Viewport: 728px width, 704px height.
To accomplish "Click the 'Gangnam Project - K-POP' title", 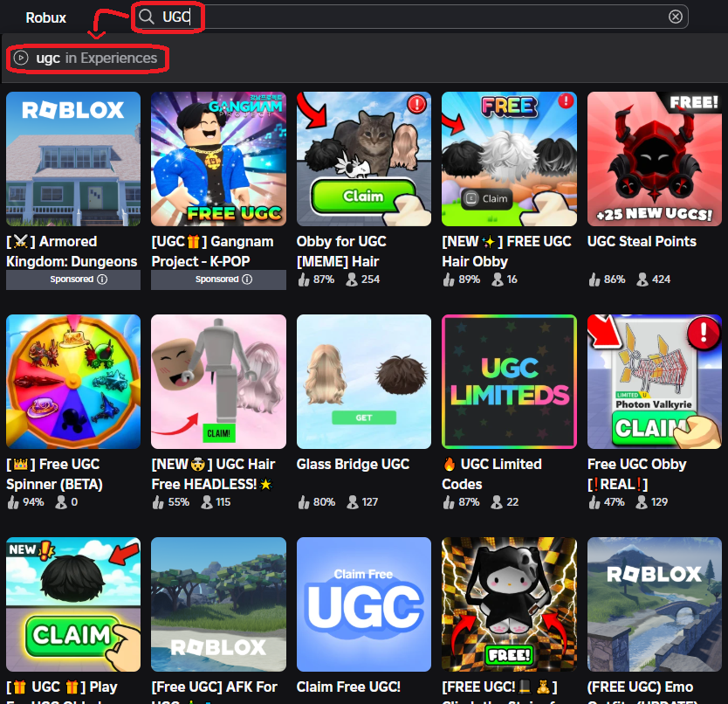I will 213,252.
